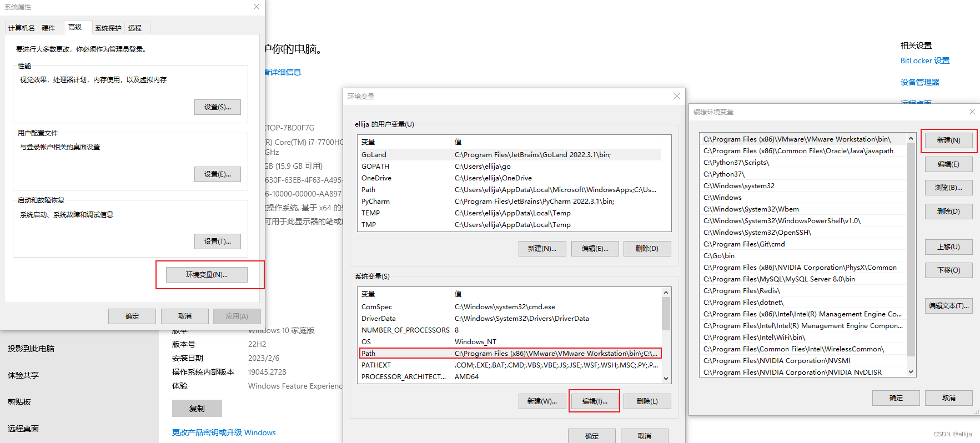Open the 设备管理器 link
The height and width of the screenshot is (443, 980).
point(919,82)
